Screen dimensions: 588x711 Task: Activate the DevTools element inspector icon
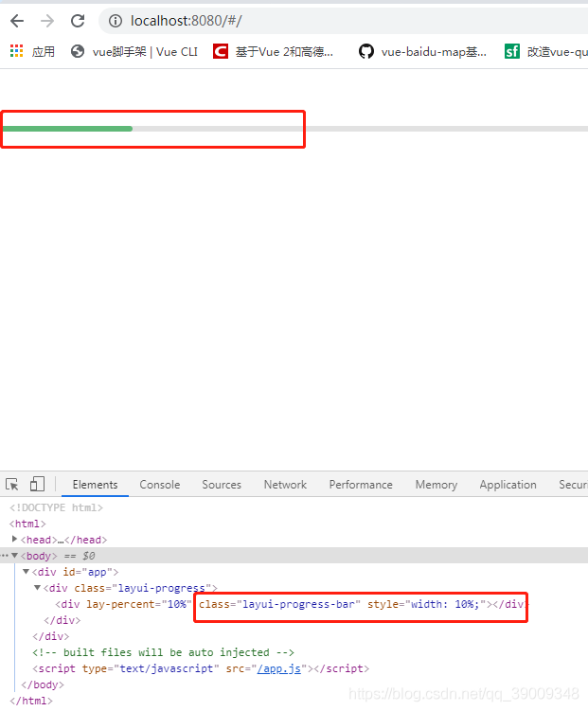12,485
